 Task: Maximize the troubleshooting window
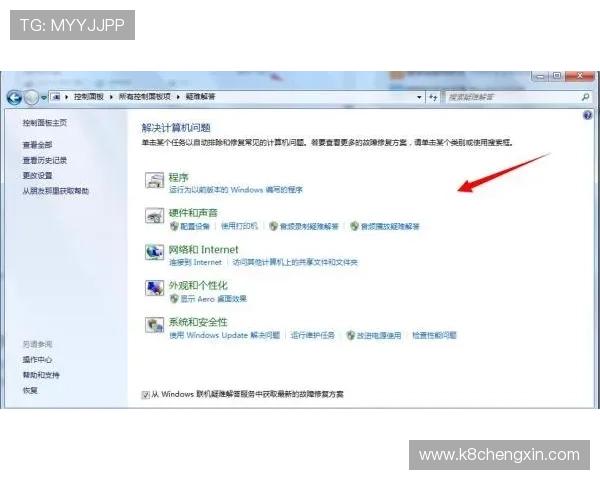[557, 76]
